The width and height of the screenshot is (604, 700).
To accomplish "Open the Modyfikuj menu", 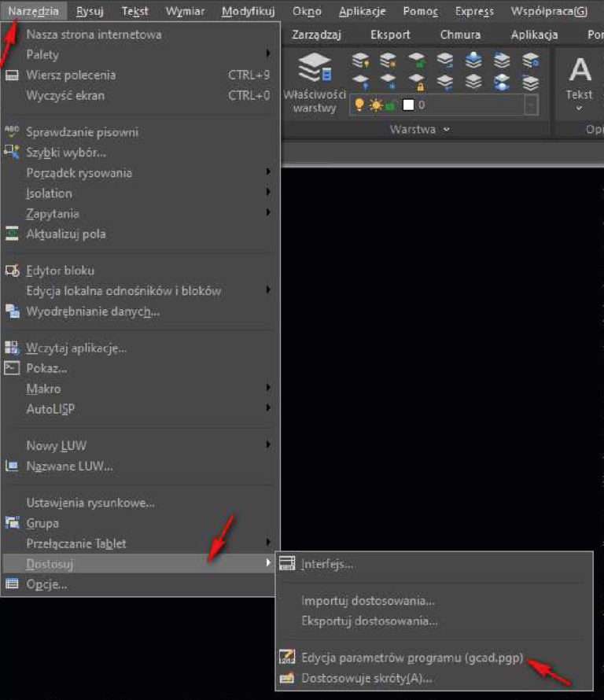I will (x=247, y=12).
